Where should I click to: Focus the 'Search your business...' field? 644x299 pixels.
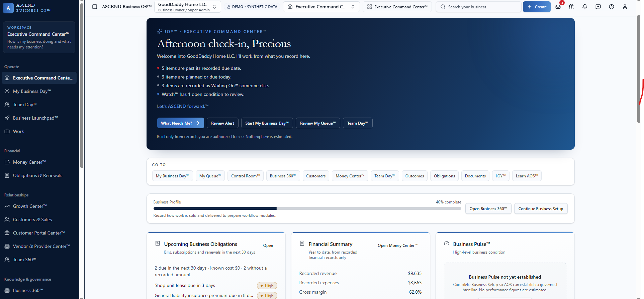coord(478,7)
